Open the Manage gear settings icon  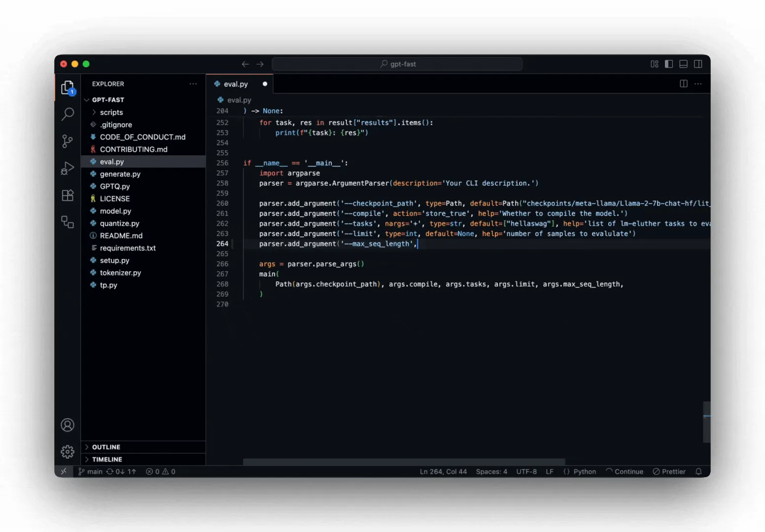(x=68, y=451)
